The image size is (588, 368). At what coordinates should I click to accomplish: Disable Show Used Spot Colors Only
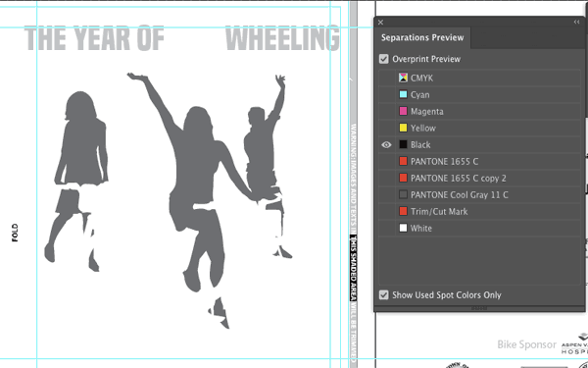(383, 294)
